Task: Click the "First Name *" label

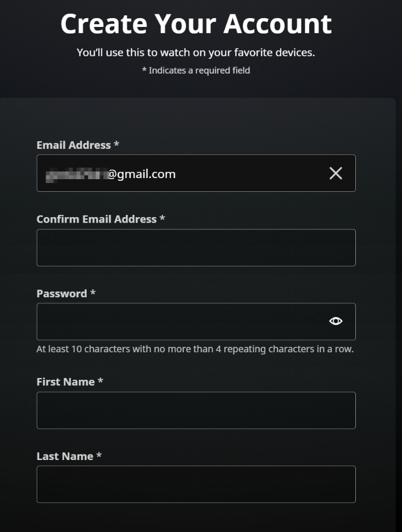Action: coord(65,382)
